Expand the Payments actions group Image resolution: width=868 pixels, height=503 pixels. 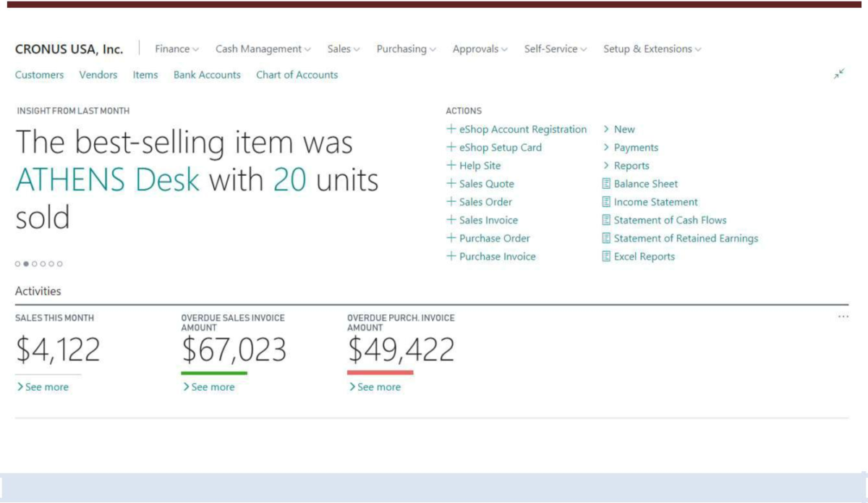click(x=631, y=148)
